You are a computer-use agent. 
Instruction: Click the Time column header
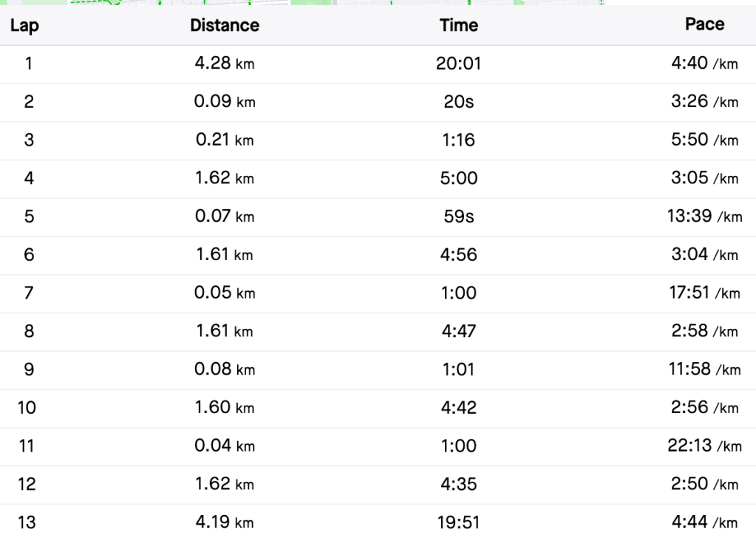click(x=458, y=26)
